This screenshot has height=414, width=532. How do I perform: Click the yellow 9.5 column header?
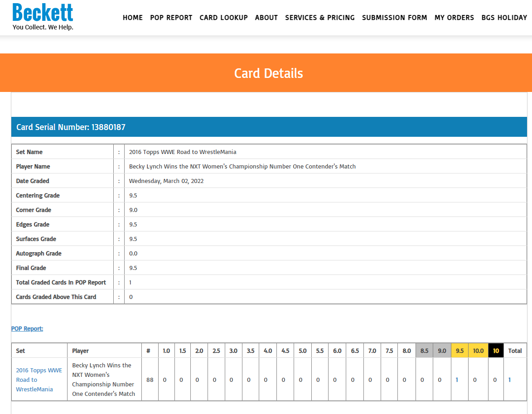tap(460, 351)
